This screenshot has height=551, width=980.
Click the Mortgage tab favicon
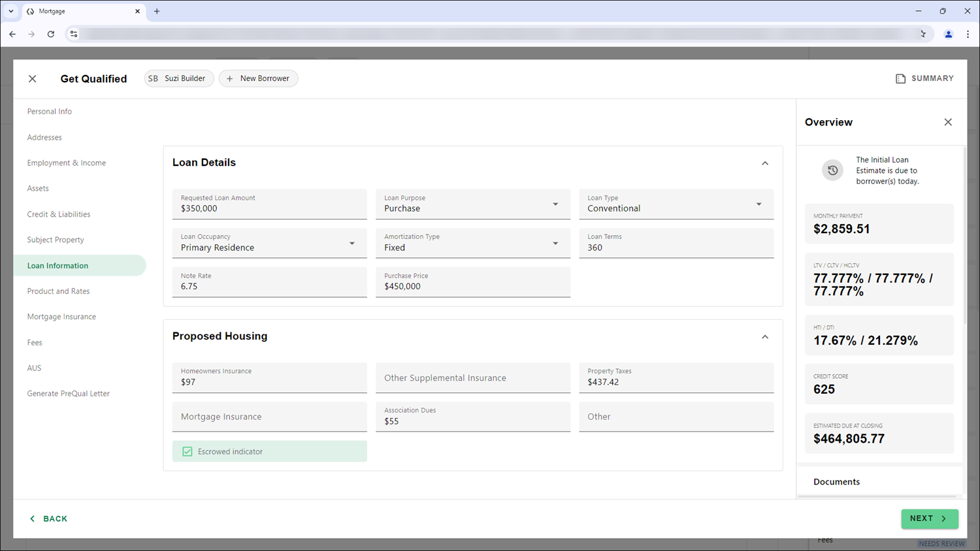[x=30, y=11]
